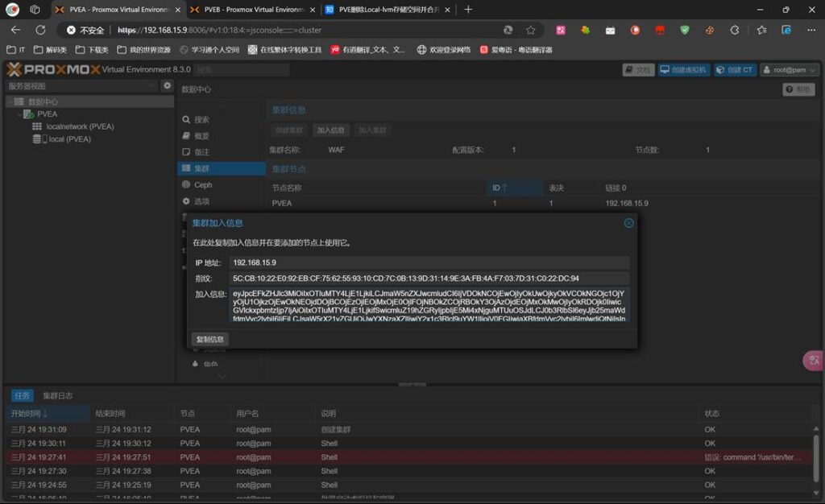Click the 不安全 security warning indicator
The height and width of the screenshot is (504, 825).
[85, 30]
